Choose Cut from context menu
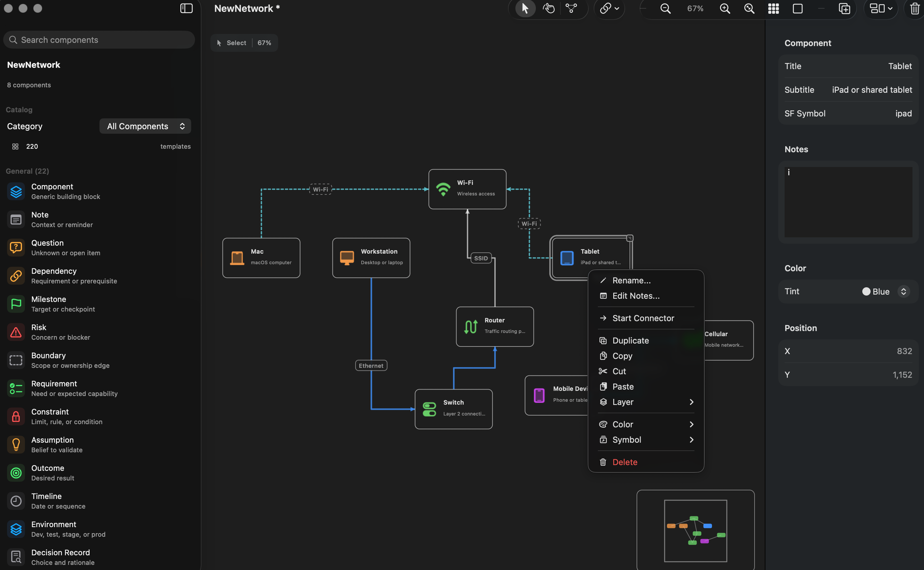924x570 pixels. [646, 371]
